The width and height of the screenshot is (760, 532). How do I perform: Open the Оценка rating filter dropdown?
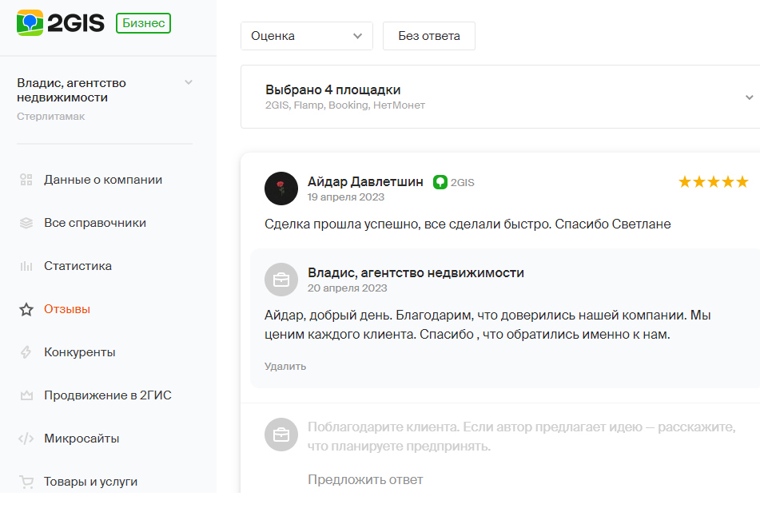click(307, 36)
